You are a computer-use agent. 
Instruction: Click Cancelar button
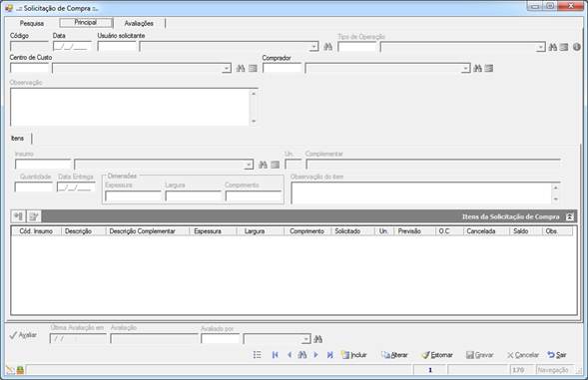pos(523,355)
